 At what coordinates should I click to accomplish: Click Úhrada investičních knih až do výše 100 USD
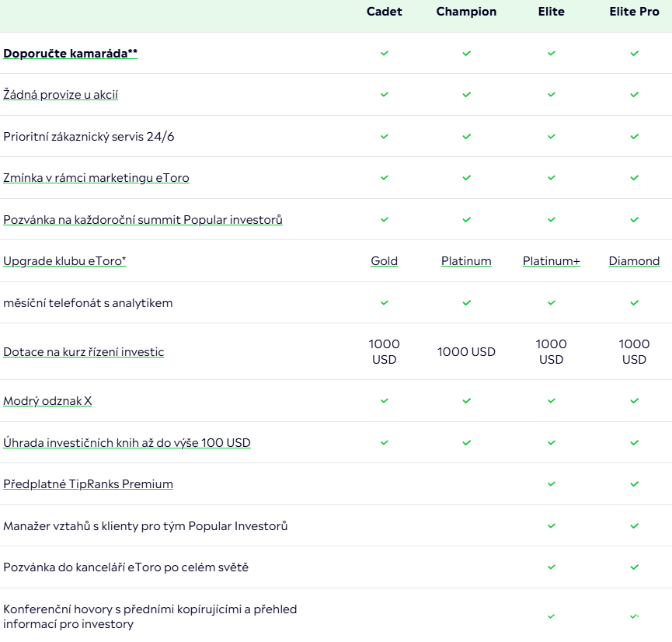tap(127, 443)
